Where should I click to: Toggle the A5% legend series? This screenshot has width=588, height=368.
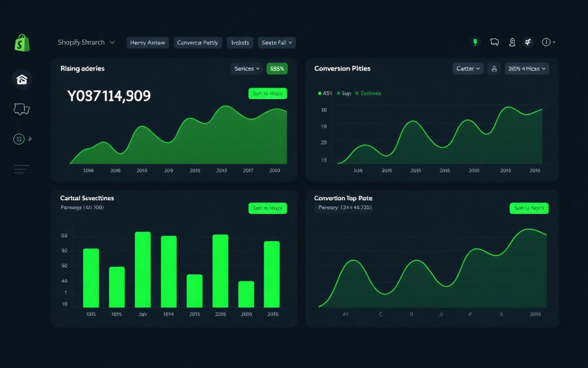[x=325, y=93]
